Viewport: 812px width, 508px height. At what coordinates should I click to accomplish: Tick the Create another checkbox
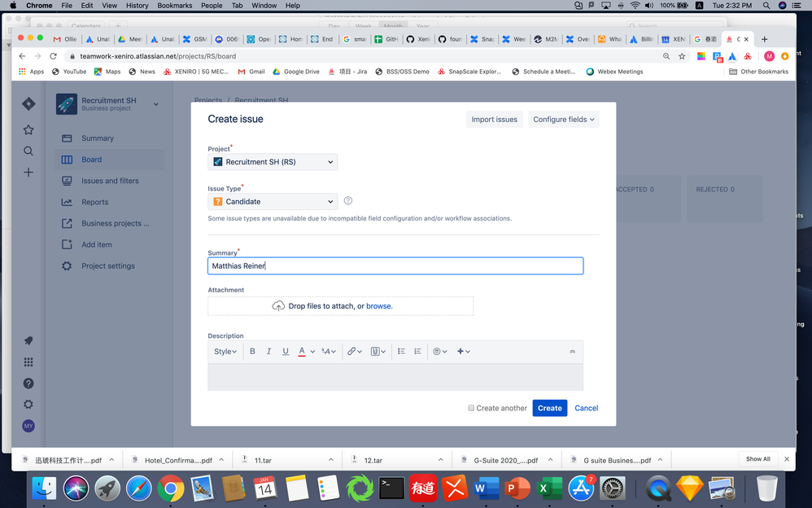[471, 408]
